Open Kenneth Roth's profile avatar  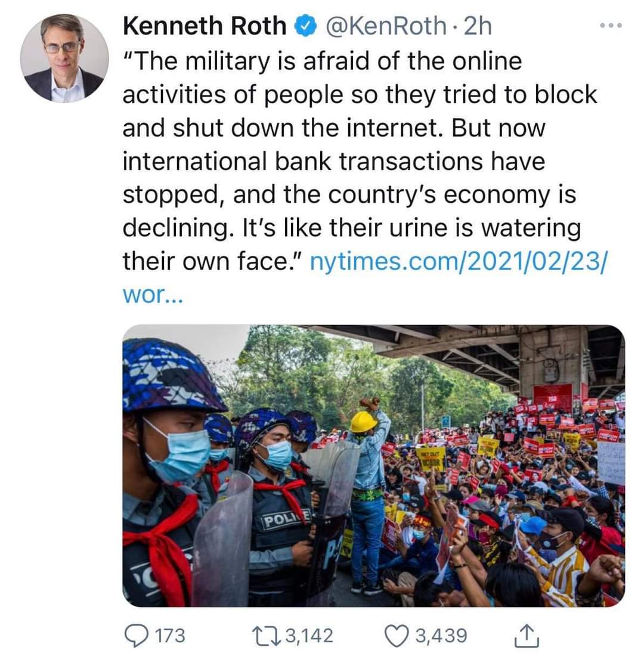click(64, 58)
